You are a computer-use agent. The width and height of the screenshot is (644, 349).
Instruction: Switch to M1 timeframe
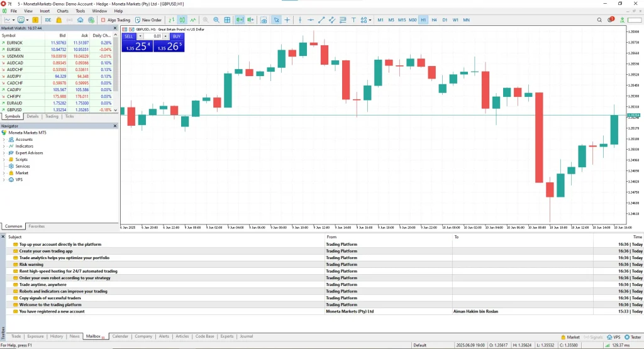tap(380, 19)
